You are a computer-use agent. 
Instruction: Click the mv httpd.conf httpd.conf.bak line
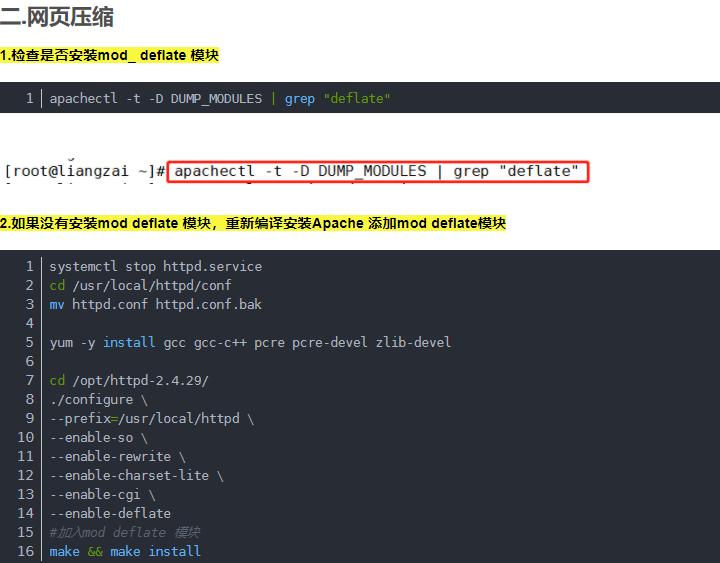coord(156,304)
